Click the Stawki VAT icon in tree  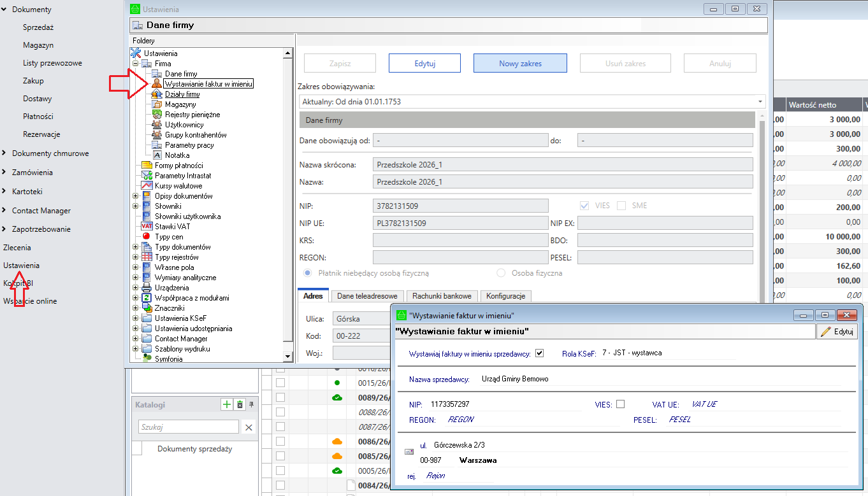coord(147,227)
